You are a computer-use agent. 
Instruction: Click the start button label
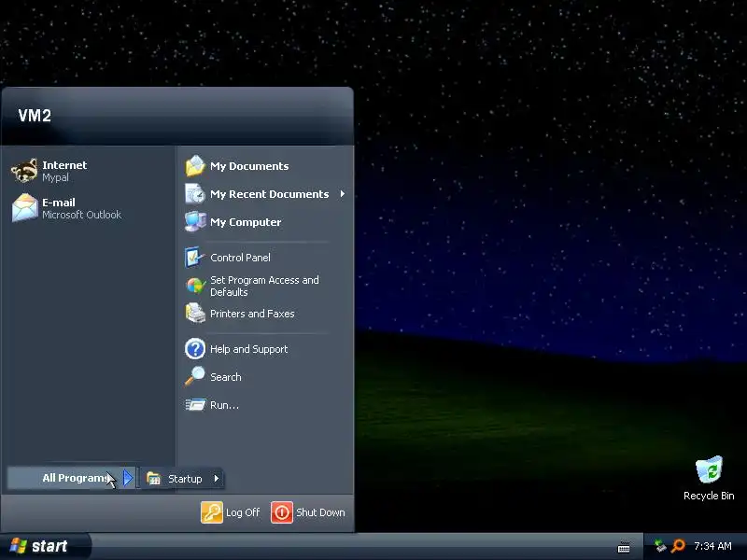(x=49, y=546)
